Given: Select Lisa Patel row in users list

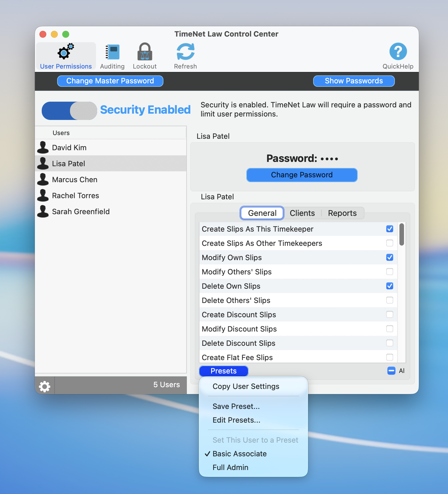Looking at the screenshot, I should [111, 163].
